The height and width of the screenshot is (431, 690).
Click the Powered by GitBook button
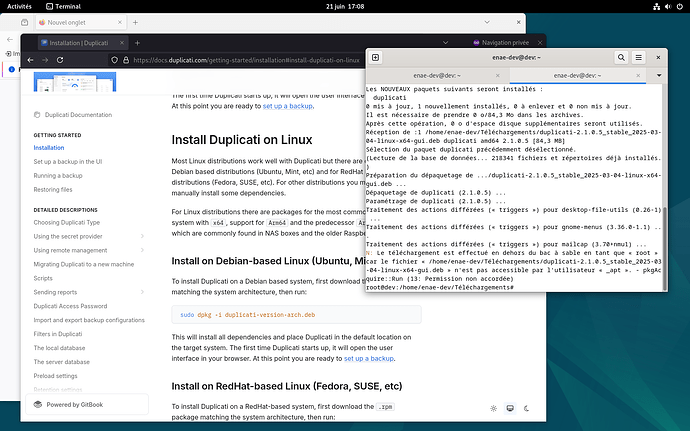pos(87,405)
